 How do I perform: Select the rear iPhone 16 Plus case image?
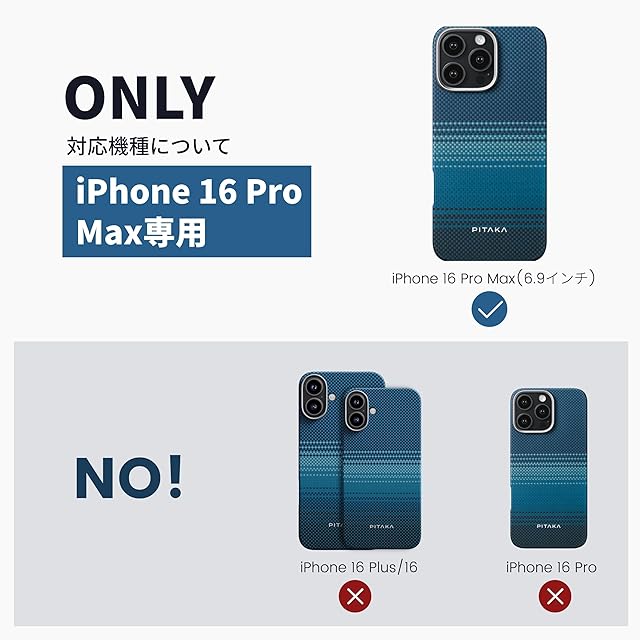coord(320,460)
